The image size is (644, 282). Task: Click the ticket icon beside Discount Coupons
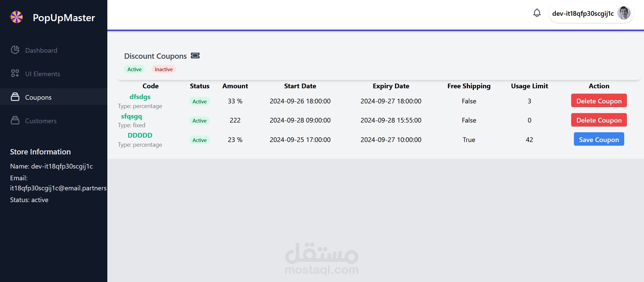(x=195, y=56)
